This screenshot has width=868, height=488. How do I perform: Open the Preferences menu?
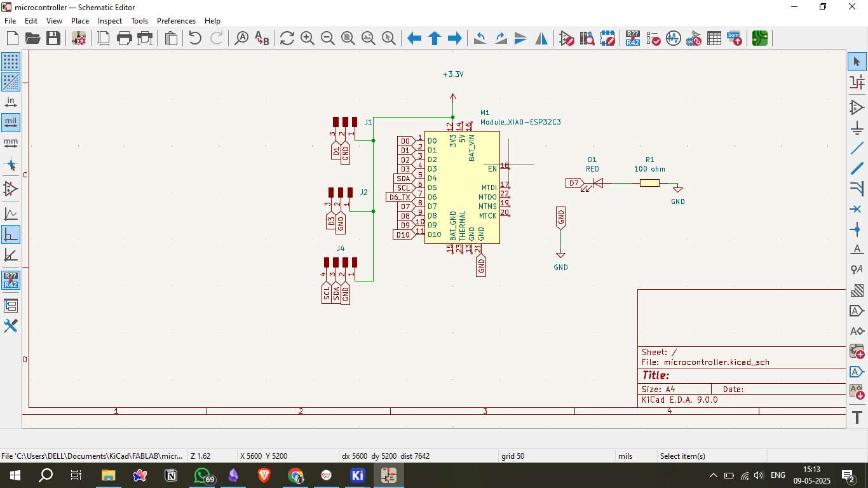177,20
